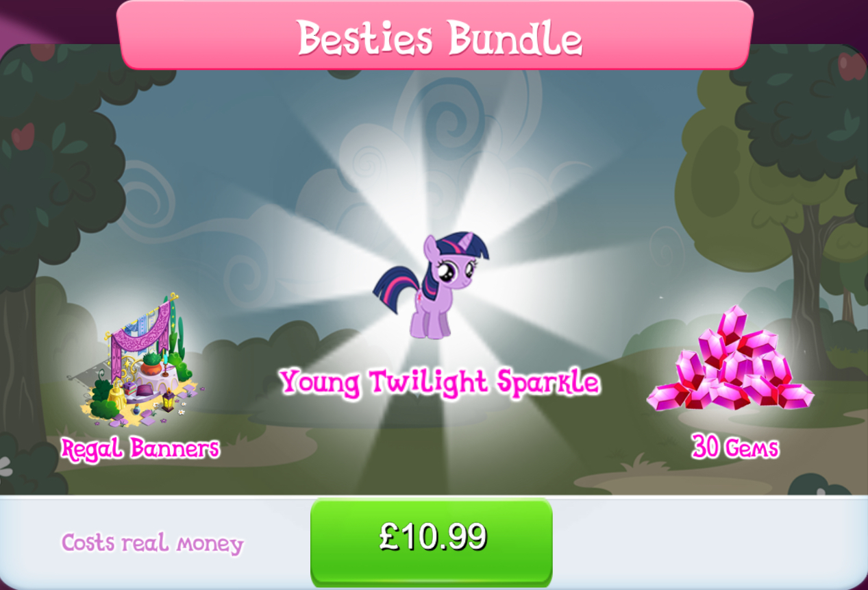Click the Costs real money notice
The image size is (868, 590).
152,543
